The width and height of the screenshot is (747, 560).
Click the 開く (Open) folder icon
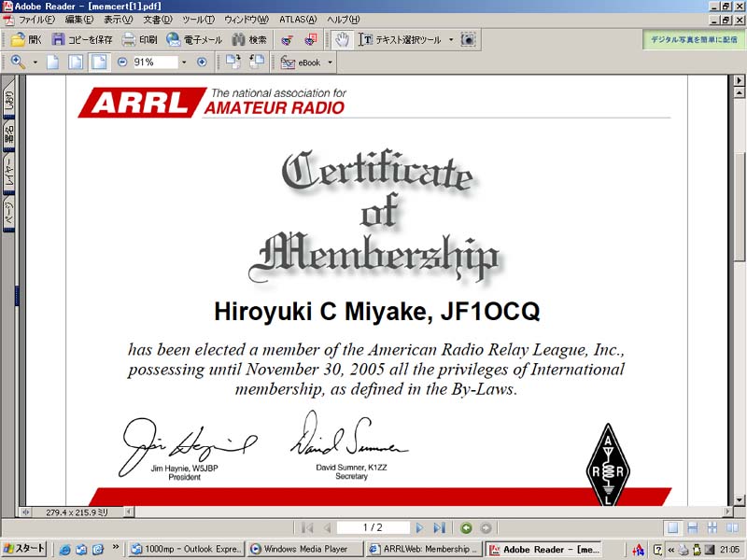pos(19,40)
